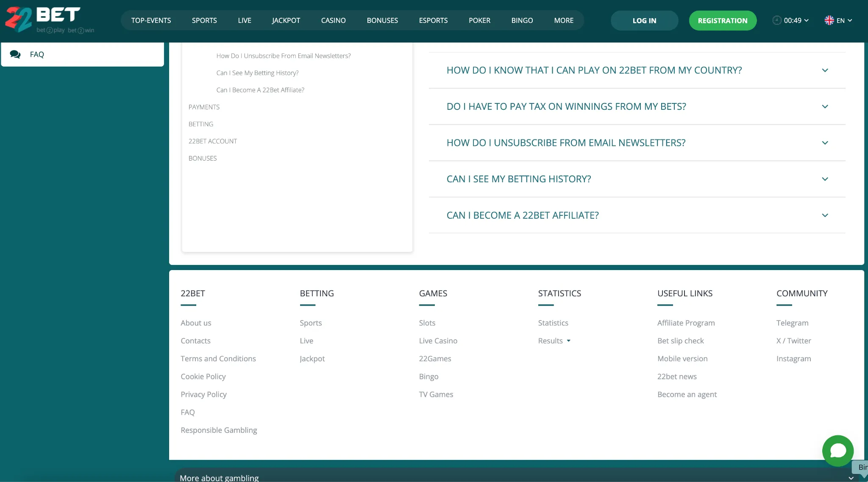Go to the SPORTS section

click(x=204, y=20)
